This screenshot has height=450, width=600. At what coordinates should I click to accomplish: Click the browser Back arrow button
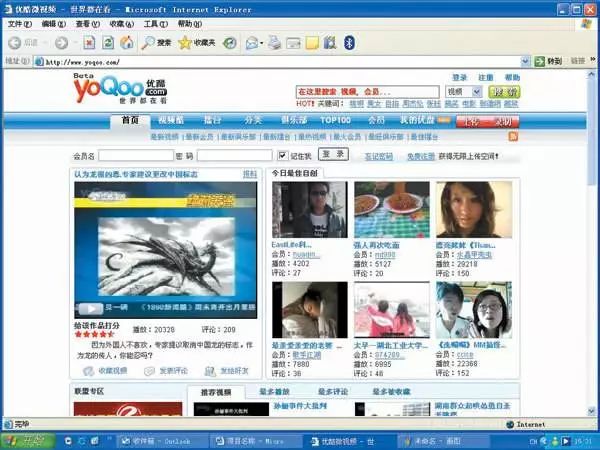(15, 43)
